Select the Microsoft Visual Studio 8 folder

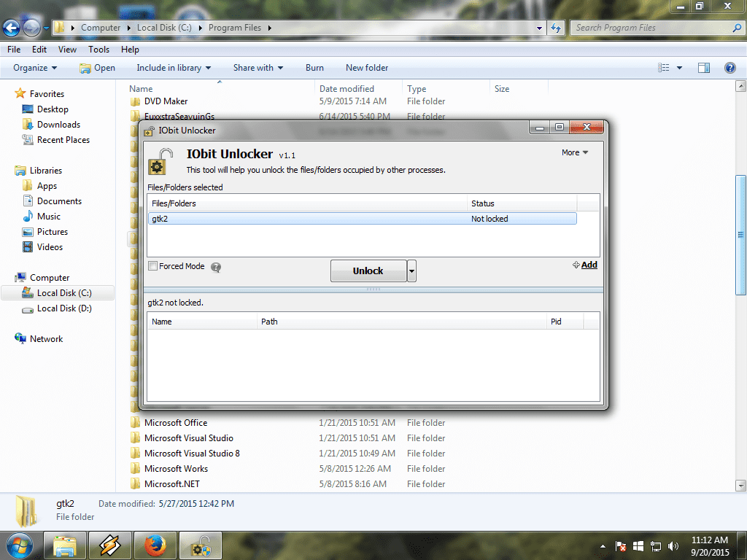pos(192,454)
